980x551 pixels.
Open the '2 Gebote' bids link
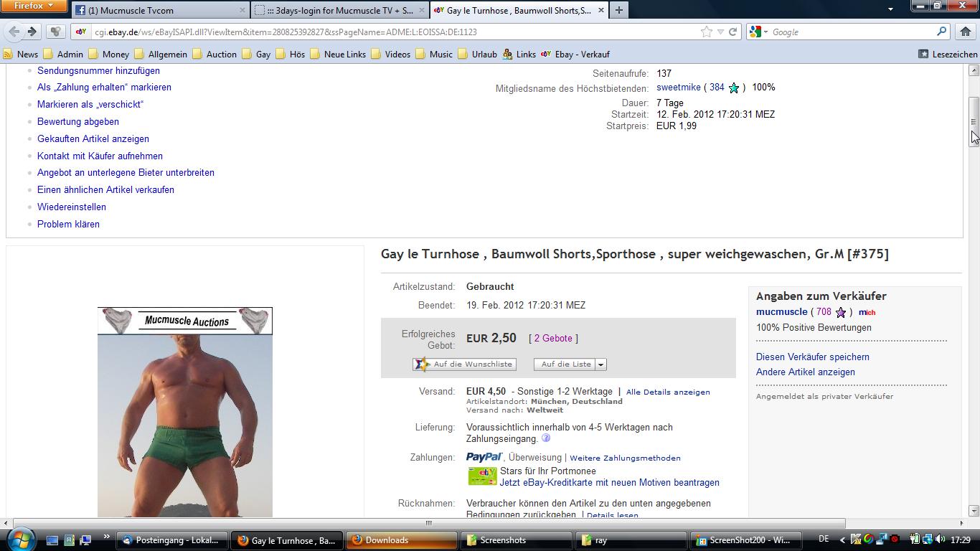tap(552, 338)
